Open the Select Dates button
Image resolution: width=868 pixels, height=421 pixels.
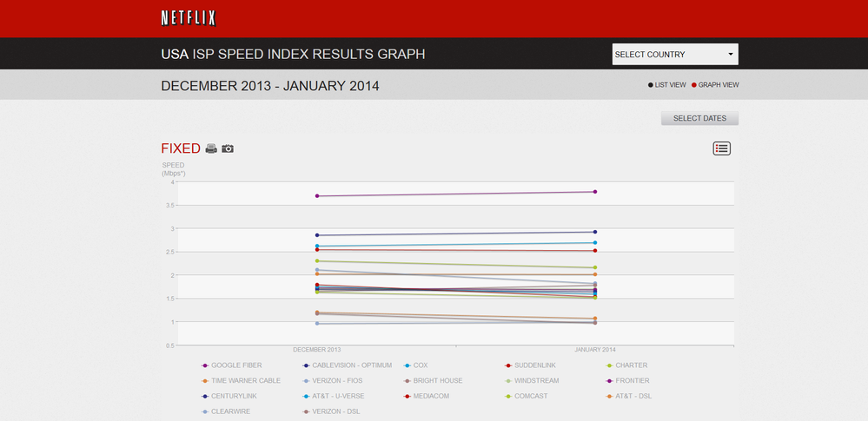click(x=699, y=118)
